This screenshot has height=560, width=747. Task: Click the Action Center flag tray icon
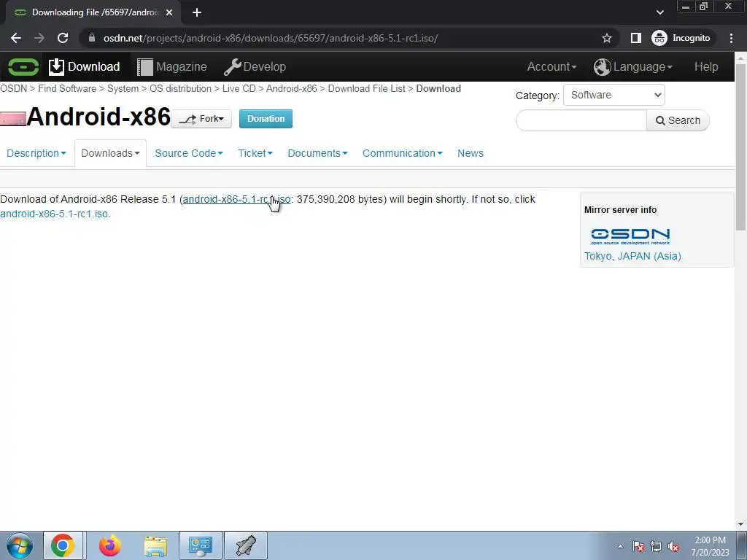[638, 546]
